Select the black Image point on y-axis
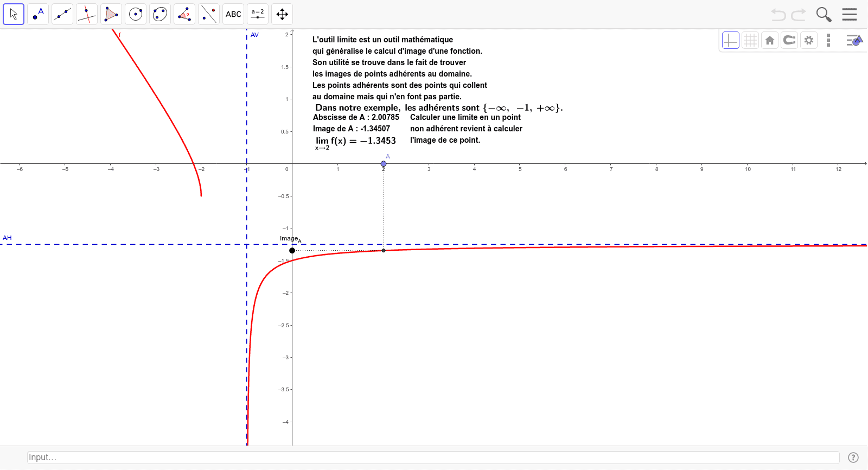The image size is (868, 470). click(x=292, y=250)
